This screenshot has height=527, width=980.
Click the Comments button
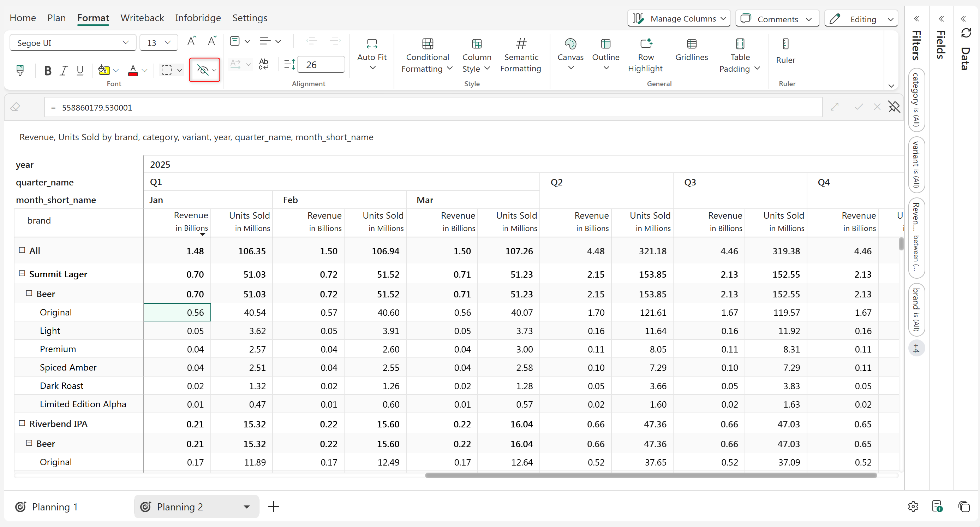pos(777,19)
